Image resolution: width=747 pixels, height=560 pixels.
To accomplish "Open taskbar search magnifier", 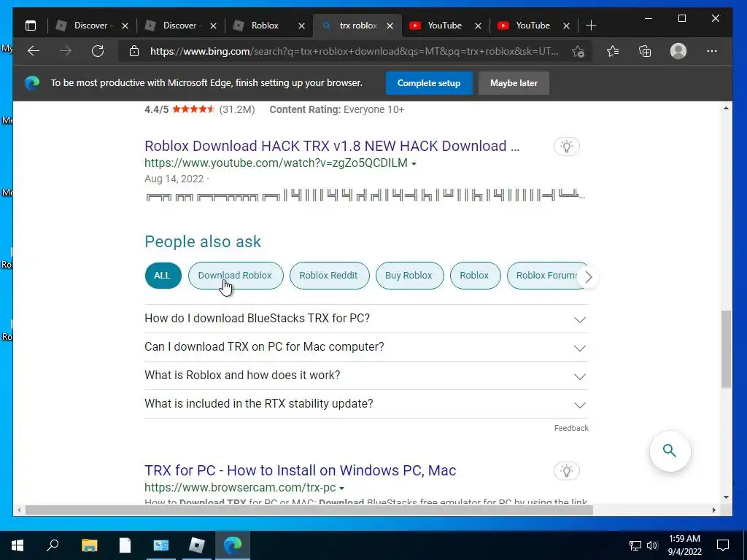I will tap(53, 545).
